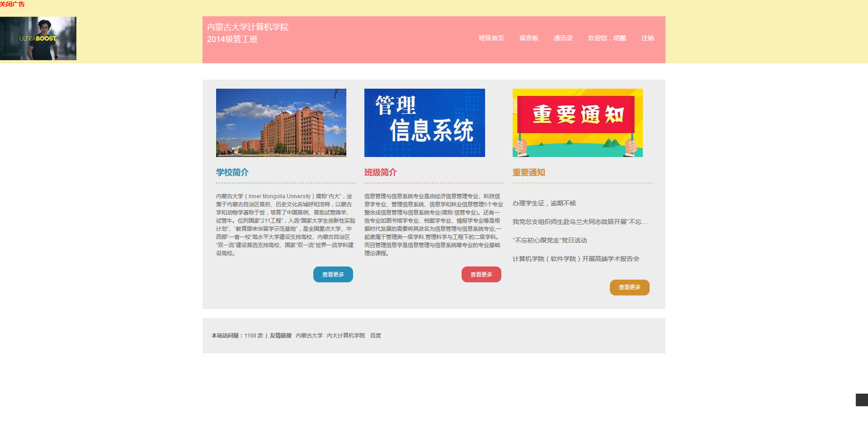Open notice 计算机学院（软件学院）开展高端学术报告会

(x=576, y=259)
